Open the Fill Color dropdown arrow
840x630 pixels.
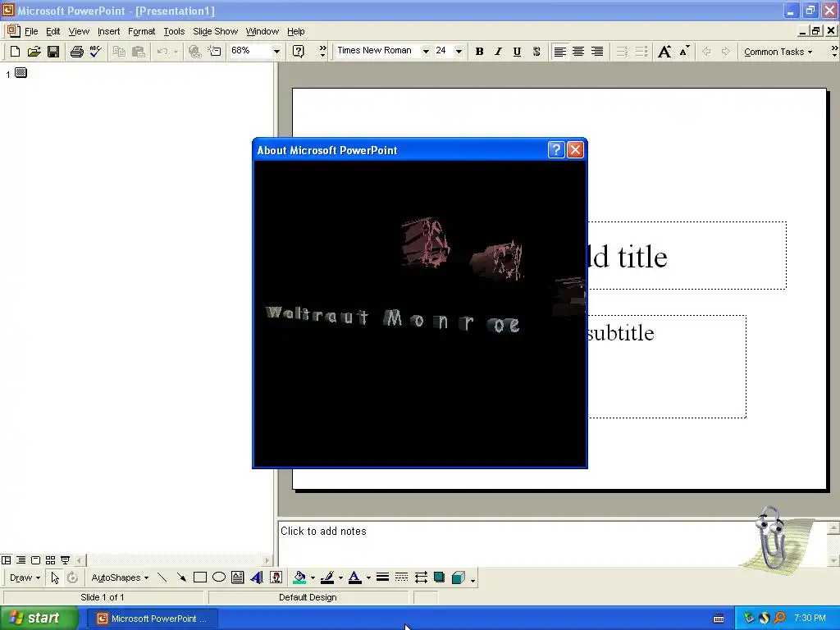click(313, 577)
